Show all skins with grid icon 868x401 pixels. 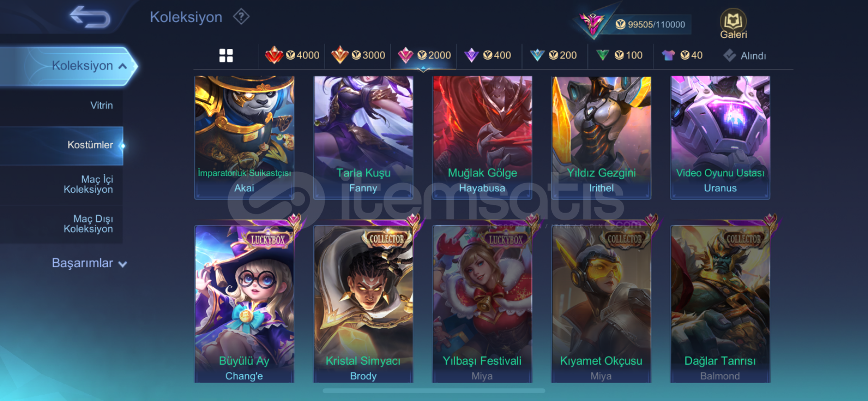click(x=226, y=56)
